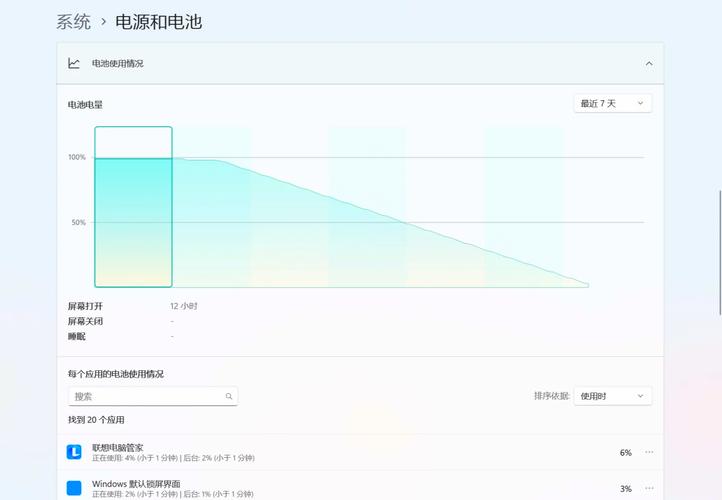Click the 电源和电池 page title
This screenshot has height=500, width=722.
click(x=158, y=21)
